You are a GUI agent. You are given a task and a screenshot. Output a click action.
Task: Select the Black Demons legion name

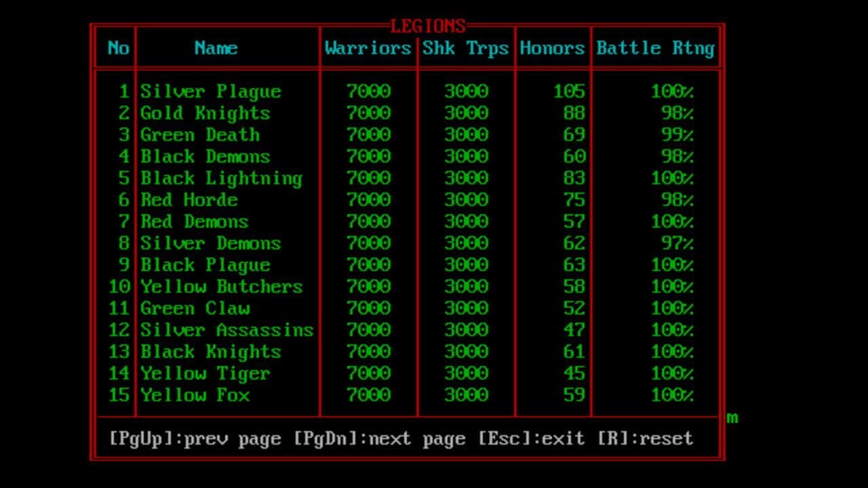point(205,157)
